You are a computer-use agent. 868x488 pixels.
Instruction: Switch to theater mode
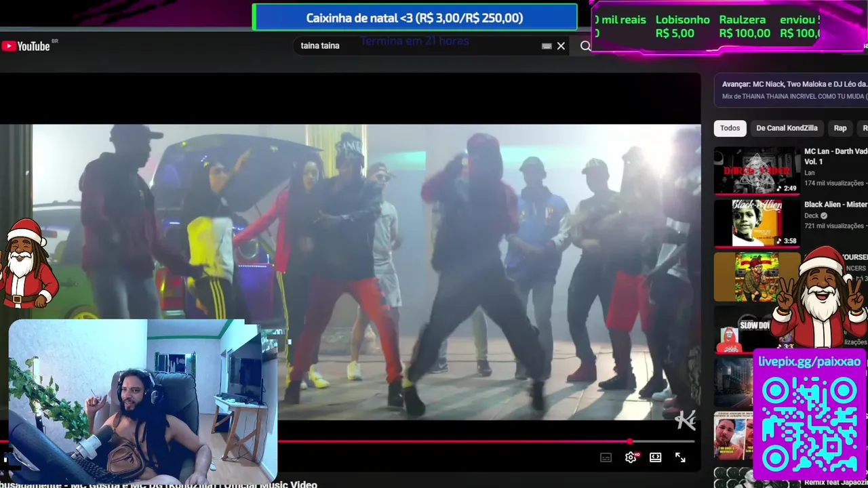tap(655, 457)
